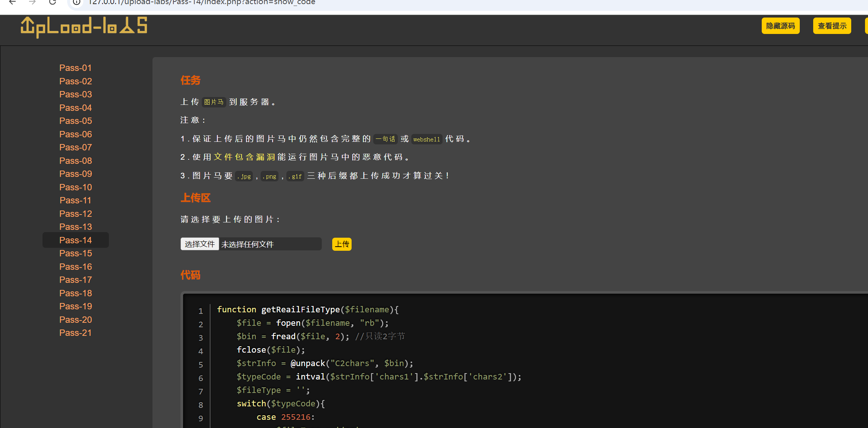Open Pass-18 from the sidebar
Viewport: 868px width, 428px height.
75,293
